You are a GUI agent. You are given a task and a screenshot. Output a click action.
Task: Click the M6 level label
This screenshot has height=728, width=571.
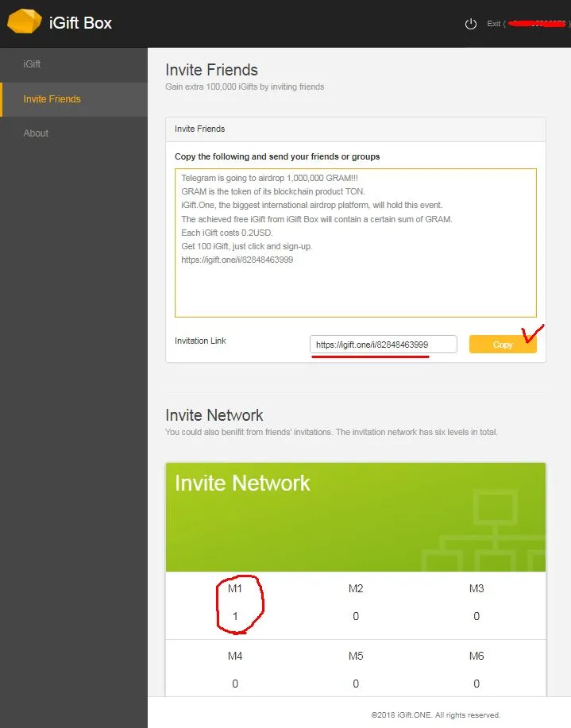pyautogui.click(x=476, y=656)
